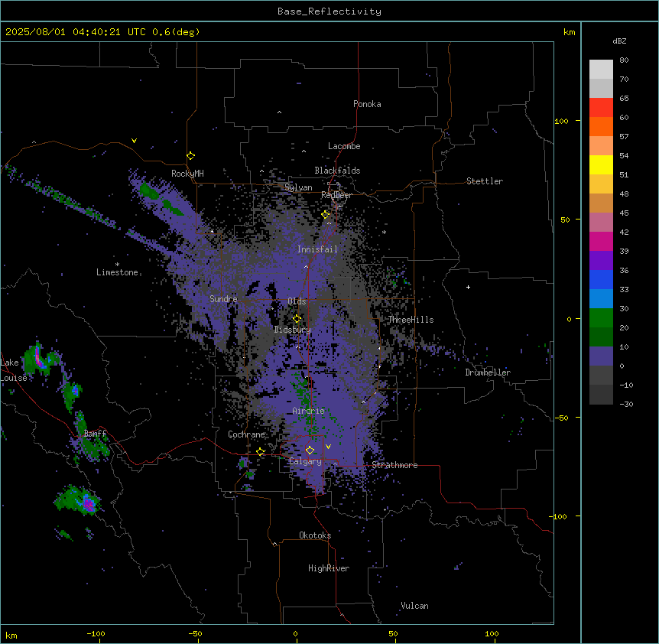659x644 pixels.
Task: Click the ThreeHills label
Action: [411, 320]
